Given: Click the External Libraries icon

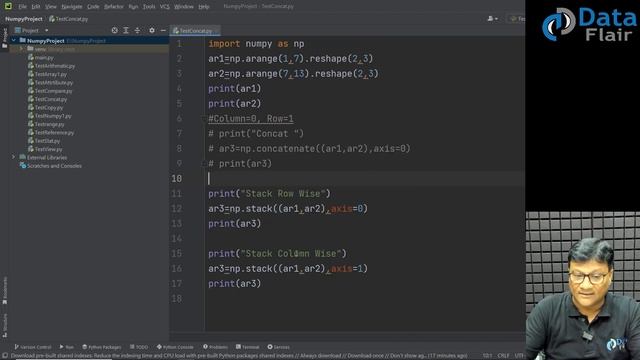Looking at the screenshot, I should click(22, 157).
